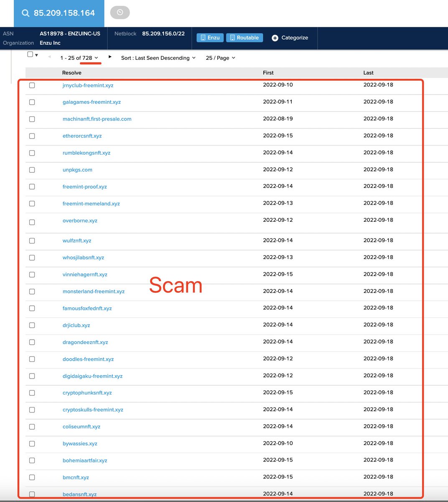Click First date 2022-08-19 cell

pos(278,119)
